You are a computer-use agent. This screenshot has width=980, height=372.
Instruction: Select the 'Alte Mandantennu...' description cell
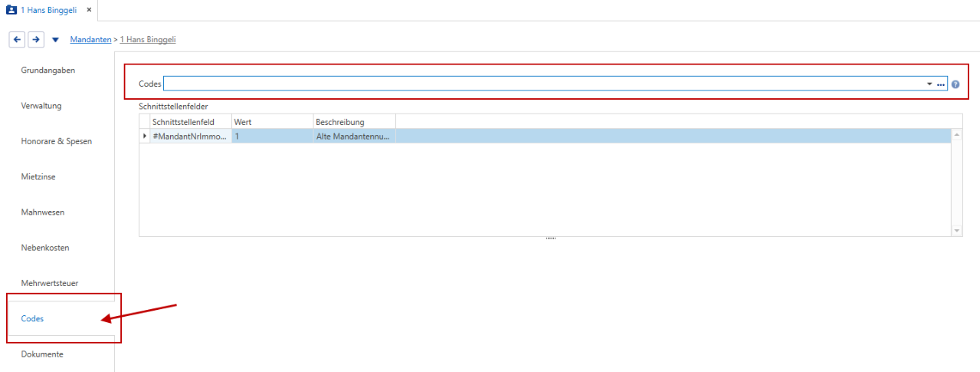355,136
